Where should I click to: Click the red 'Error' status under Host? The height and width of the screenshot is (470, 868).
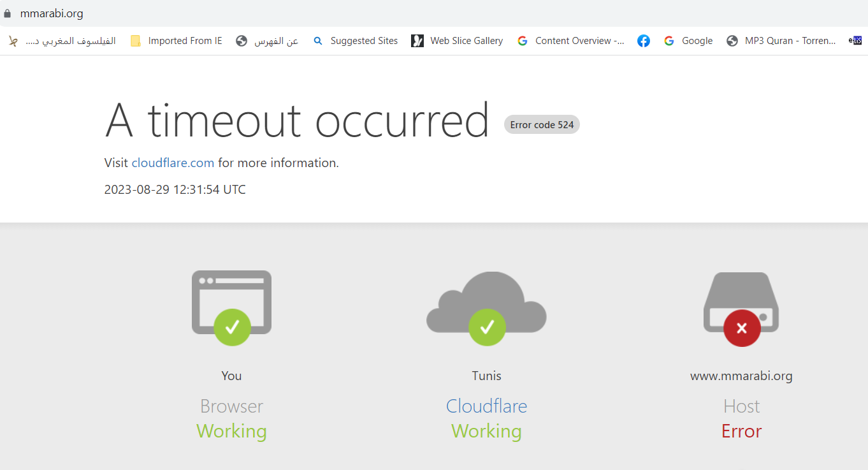point(741,431)
